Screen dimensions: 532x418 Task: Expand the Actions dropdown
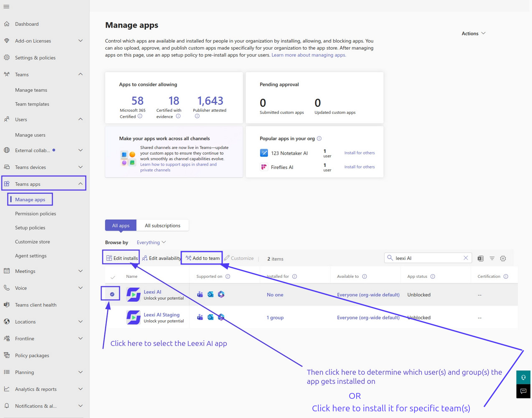pos(474,33)
